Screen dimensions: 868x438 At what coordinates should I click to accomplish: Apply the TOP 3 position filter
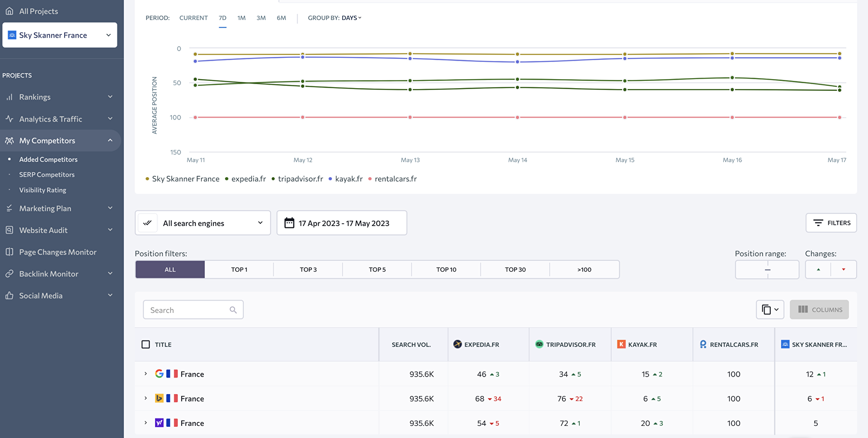pos(308,269)
